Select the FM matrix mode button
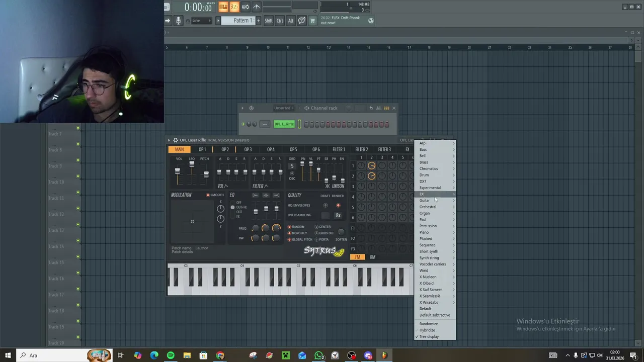This screenshot has height=362, width=644. pos(357,257)
